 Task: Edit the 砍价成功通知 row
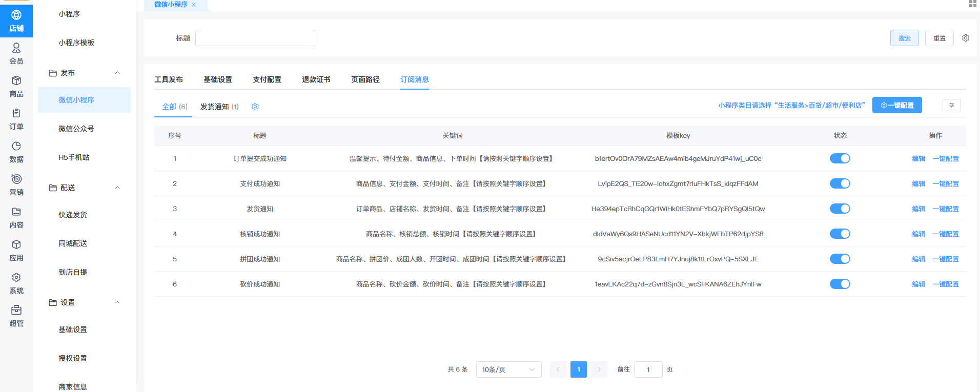918,284
